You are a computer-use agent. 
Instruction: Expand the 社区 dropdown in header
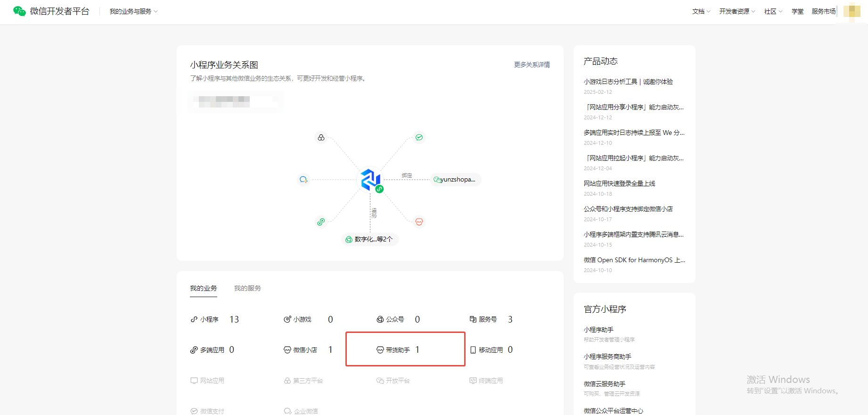[773, 11]
